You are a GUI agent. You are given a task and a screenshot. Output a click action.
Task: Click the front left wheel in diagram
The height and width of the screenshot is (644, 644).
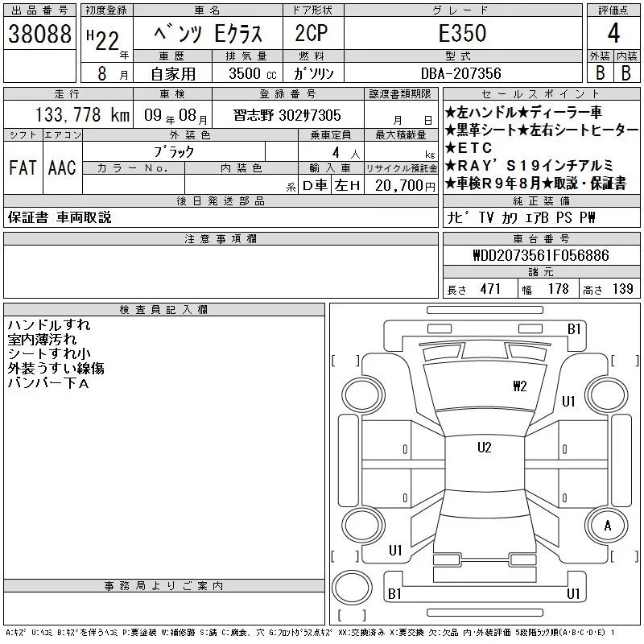(x=363, y=396)
